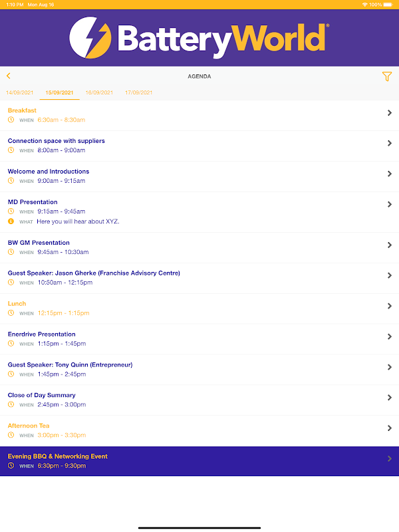Click the 1:45pm - 2:45pm time text
This screenshot has width=399, height=532.
pyautogui.click(x=62, y=374)
